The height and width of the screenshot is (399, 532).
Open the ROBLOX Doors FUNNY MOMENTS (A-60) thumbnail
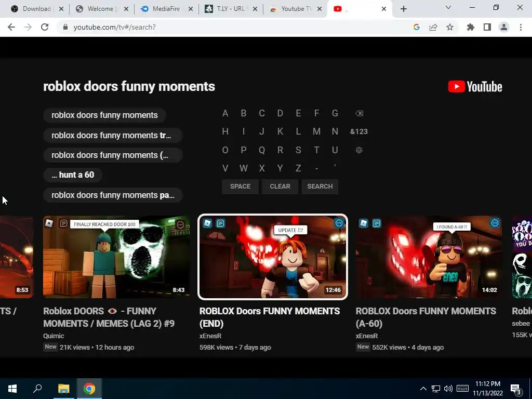click(x=429, y=257)
